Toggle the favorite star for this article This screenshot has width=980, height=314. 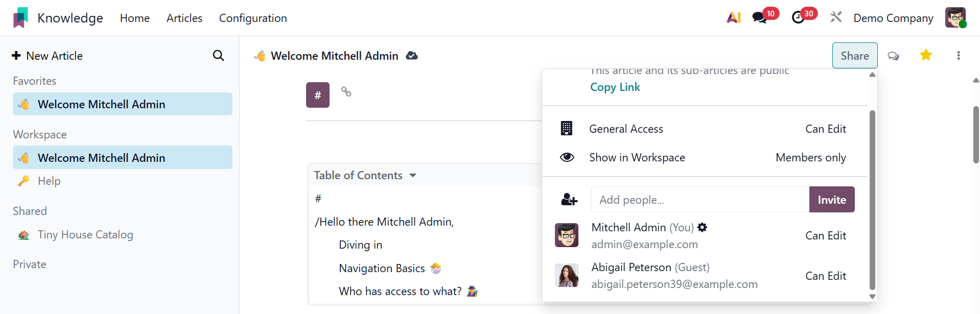point(926,55)
